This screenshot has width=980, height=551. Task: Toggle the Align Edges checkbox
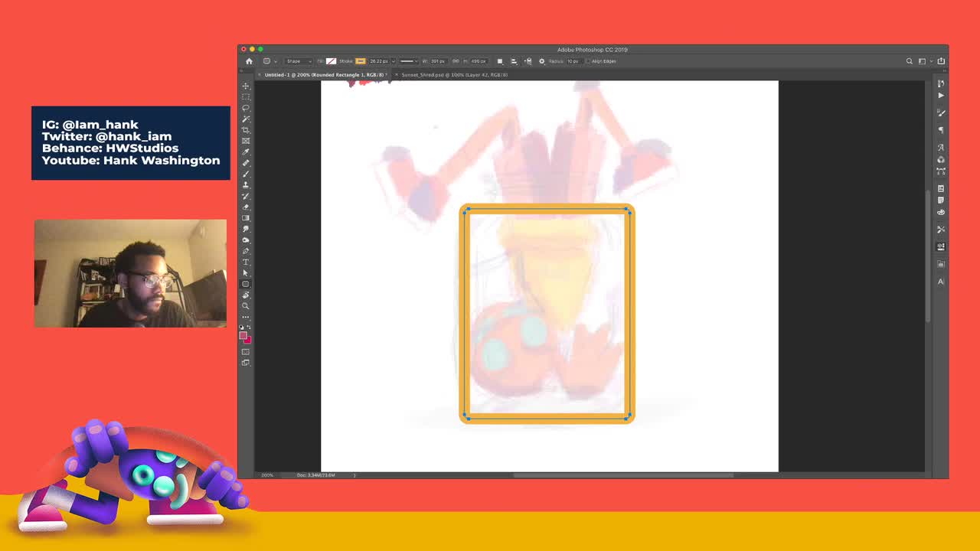(x=588, y=61)
